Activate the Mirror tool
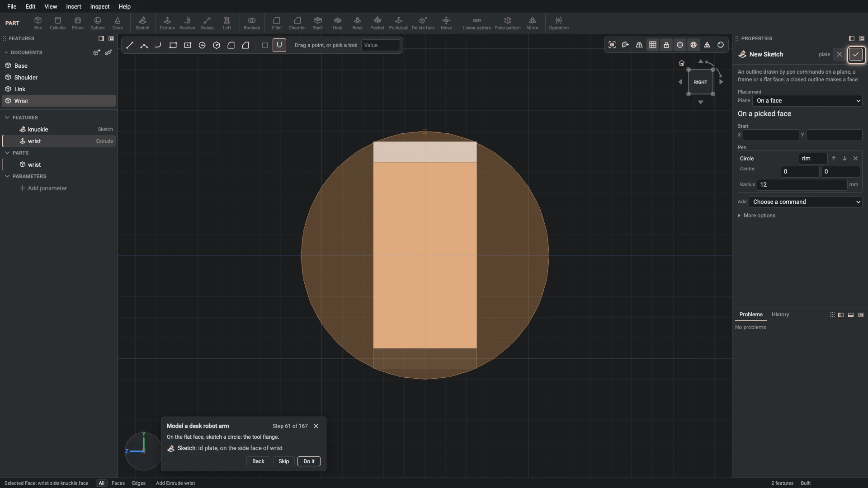868x488 pixels. (532, 23)
